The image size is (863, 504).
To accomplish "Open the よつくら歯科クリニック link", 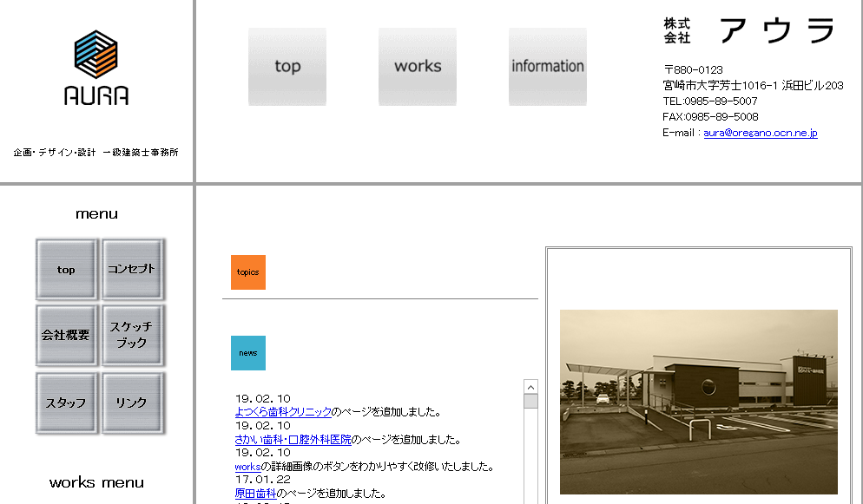I will 283,412.
